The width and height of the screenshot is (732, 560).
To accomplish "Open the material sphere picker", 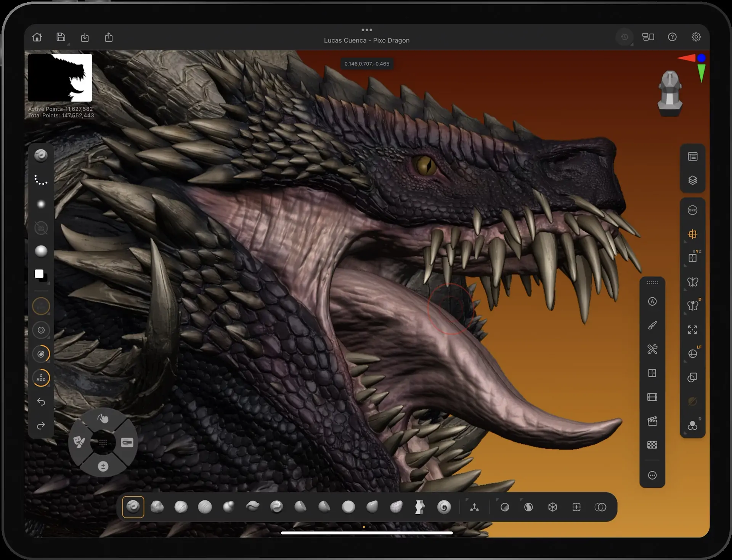I will [x=41, y=251].
